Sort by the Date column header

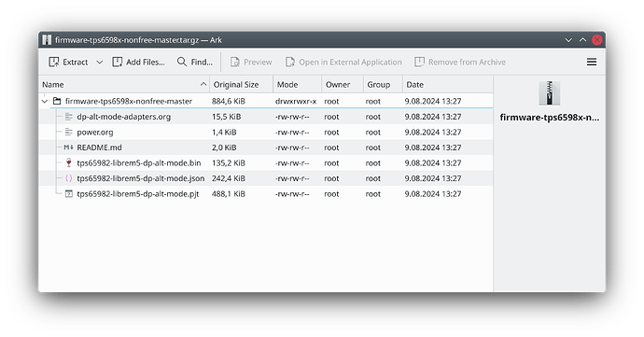point(448,85)
